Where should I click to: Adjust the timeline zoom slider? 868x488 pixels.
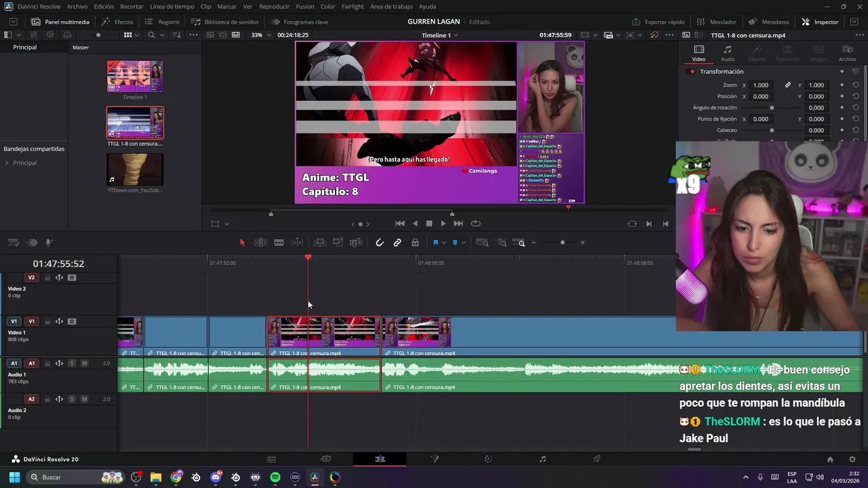pos(562,243)
